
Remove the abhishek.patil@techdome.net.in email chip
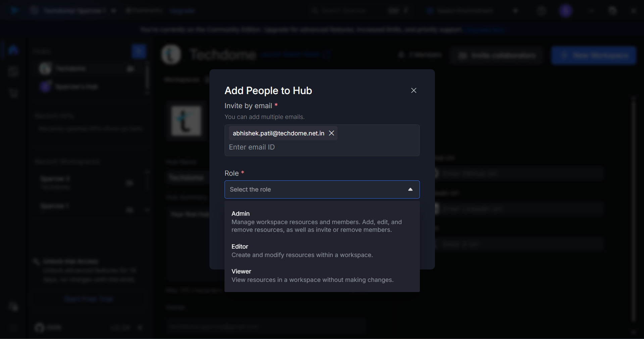pyautogui.click(x=332, y=133)
